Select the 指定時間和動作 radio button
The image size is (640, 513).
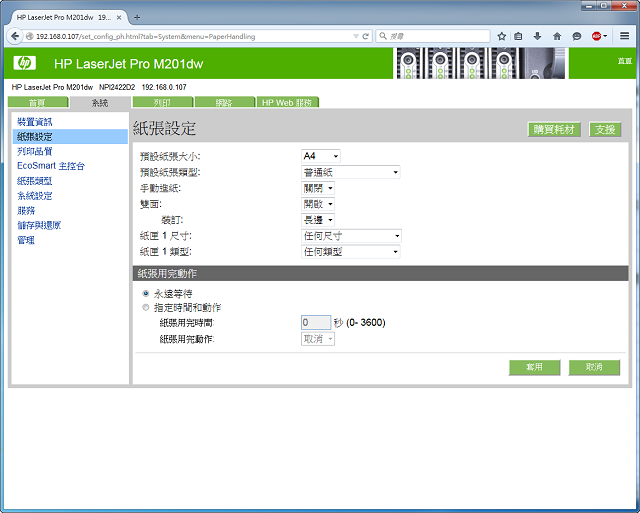[146, 307]
